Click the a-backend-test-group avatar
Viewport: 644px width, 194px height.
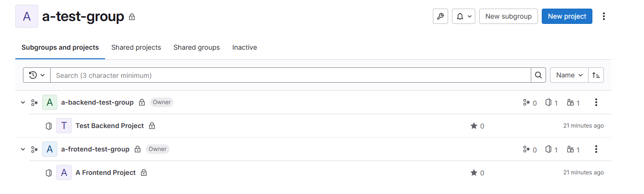(50, 102)
